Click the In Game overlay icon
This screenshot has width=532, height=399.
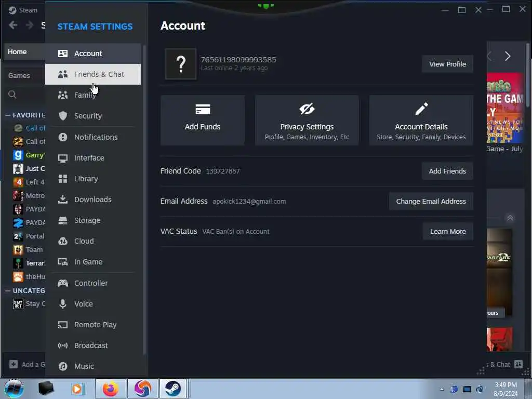coord(63,262)
